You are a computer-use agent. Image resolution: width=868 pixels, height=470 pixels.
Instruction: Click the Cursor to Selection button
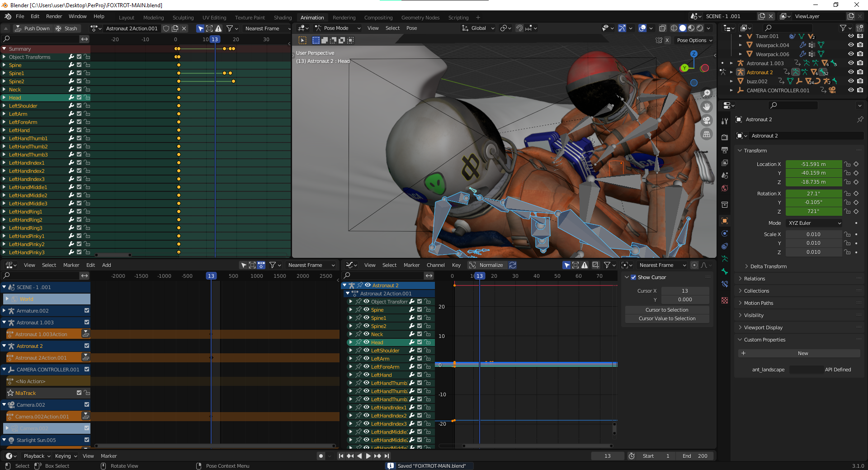tap(666, 310)
